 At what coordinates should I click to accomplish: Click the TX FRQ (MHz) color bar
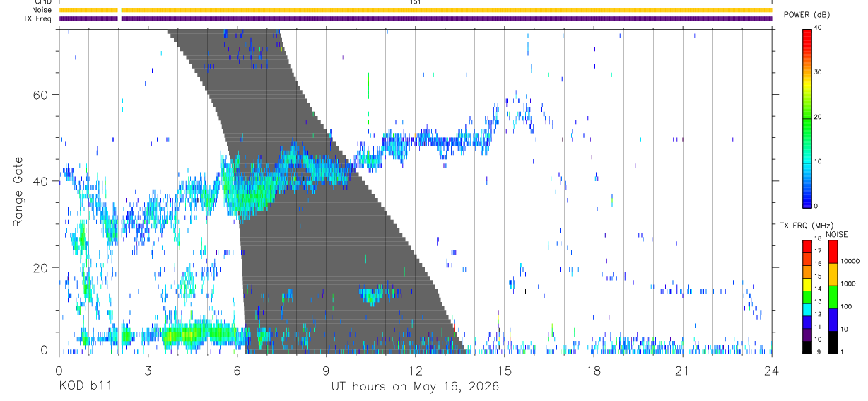(x=807, y=297)
